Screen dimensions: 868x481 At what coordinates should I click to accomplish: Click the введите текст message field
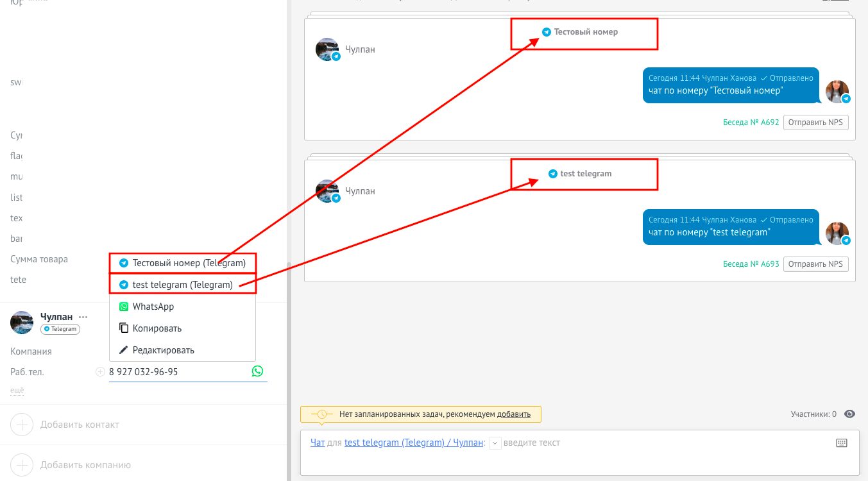click(x=642, y=443)
